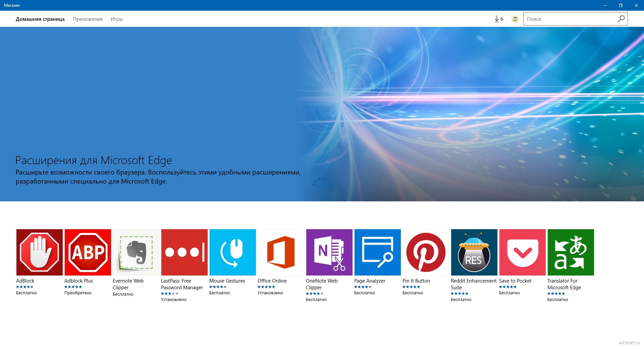Open the Pinterest Pin It Button icon
Image resolution: width=644 pixels, height=349 pixels.
point(426,252)
